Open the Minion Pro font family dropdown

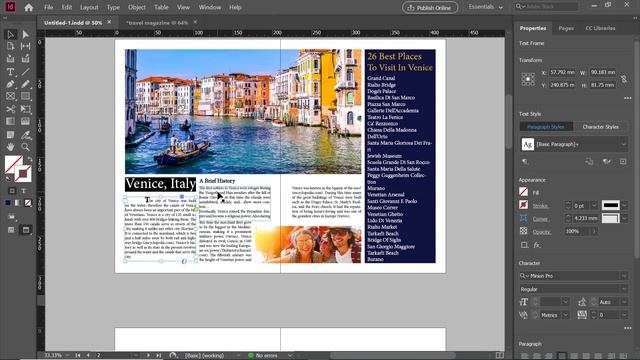point(624,276)
